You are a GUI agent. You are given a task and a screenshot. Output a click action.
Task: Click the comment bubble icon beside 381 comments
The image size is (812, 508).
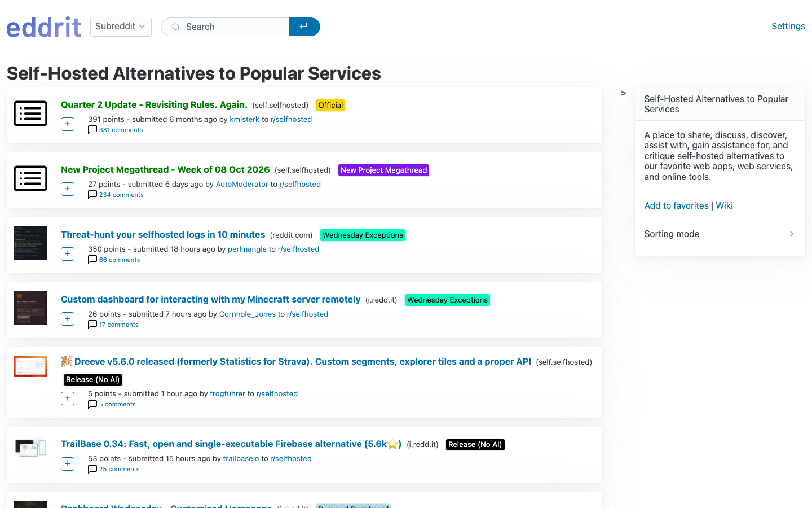[92, 130]
